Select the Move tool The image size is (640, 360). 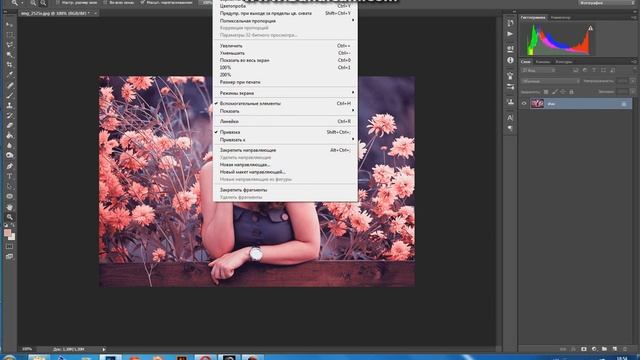tap(9, 25)
